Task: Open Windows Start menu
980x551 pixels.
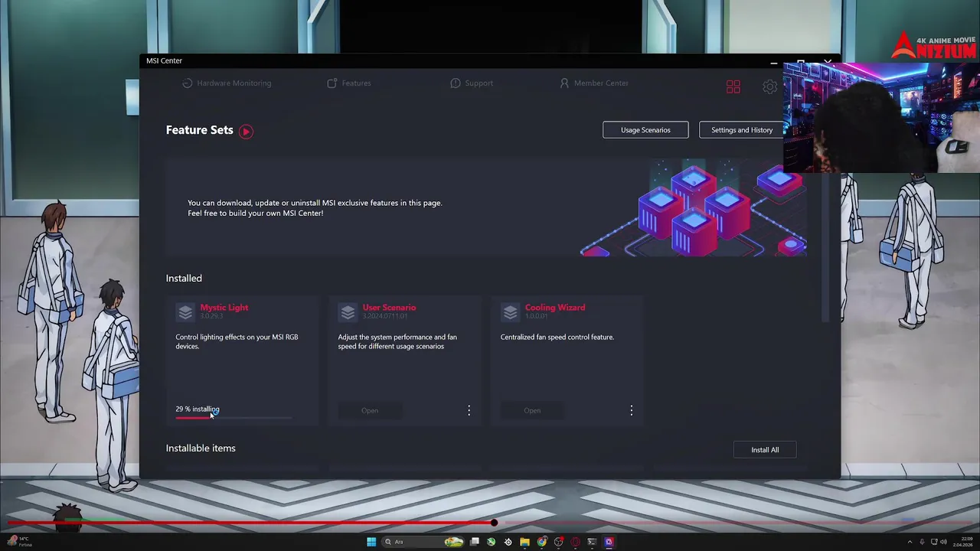Action: (x=371, y=542)
